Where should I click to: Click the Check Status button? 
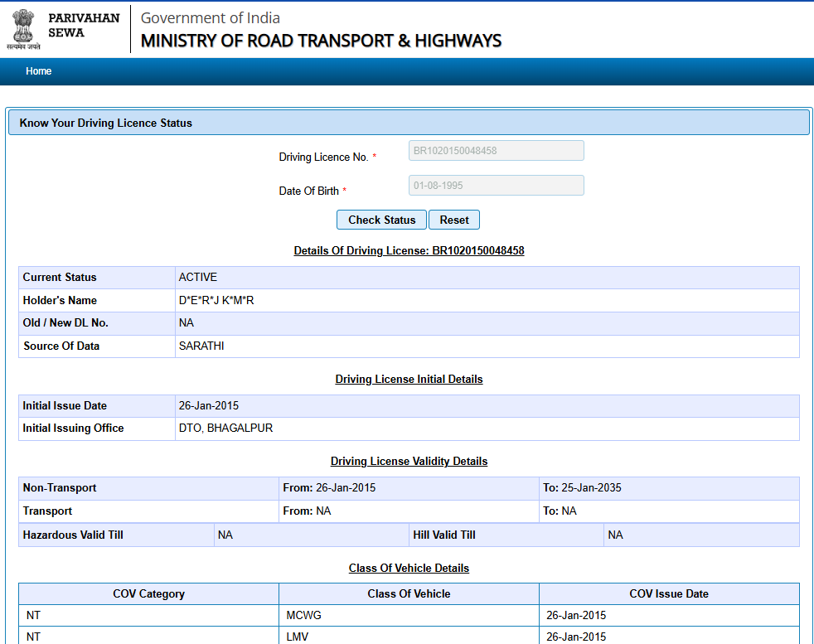coord(381,220)
